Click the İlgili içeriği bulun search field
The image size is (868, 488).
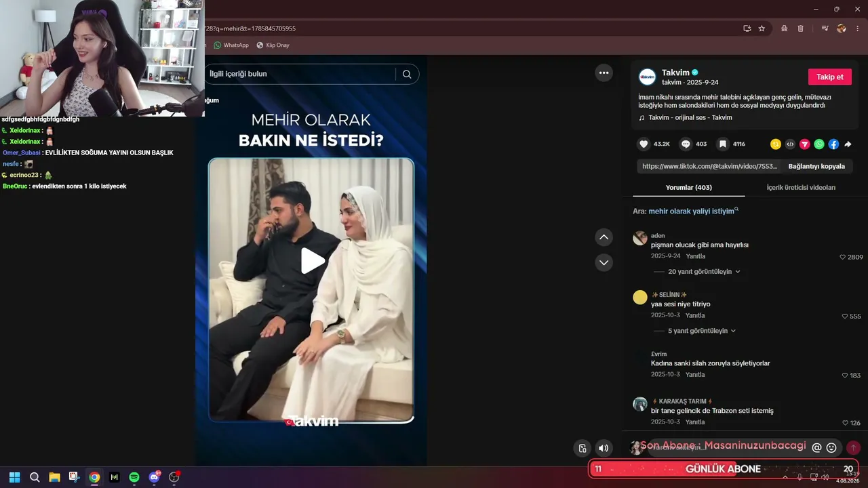[x=300, y=74]
